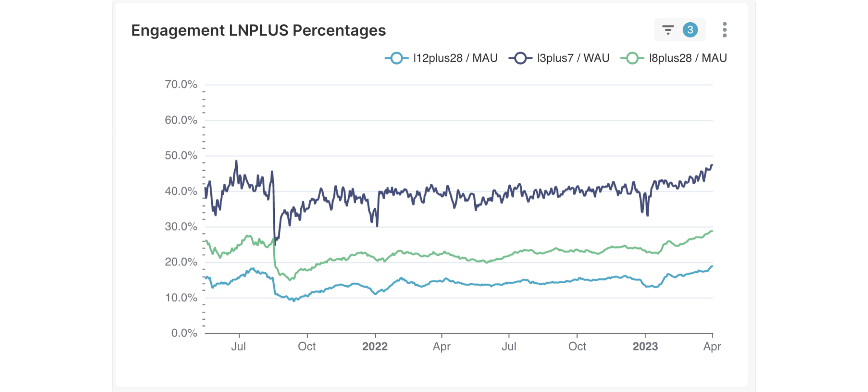Toggle the l3plus7 / WAU series label
The width and height of the screenshot is (868, 392).
pyautogui.click(x=573, y=58)
